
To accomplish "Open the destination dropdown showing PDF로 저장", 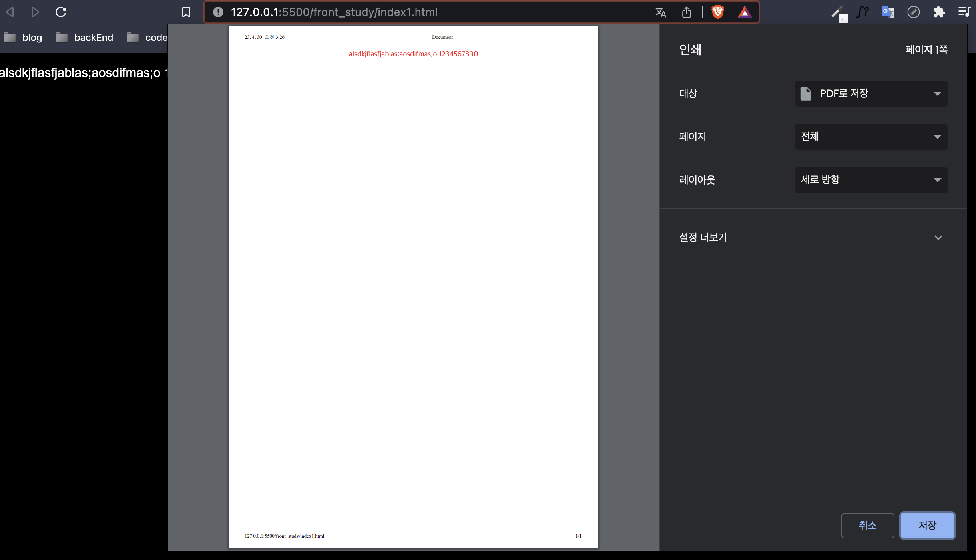I will pyautogui.click(x=871, y=94).
